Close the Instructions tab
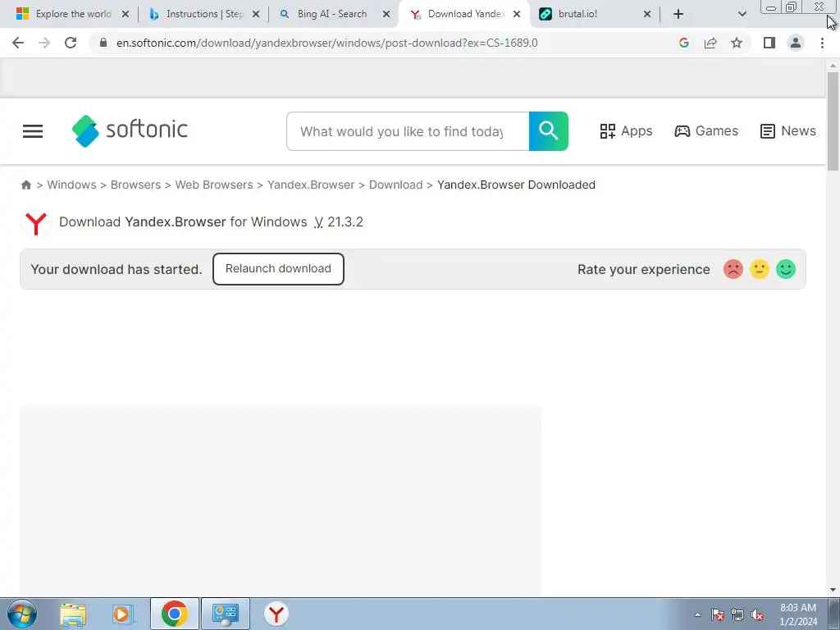 click(x=256, y=14)
